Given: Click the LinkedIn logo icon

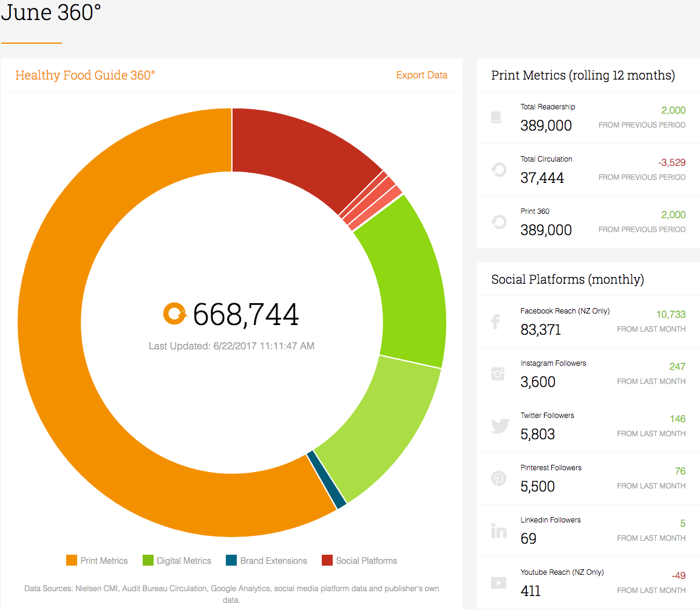Looking at the screenshot, I should 498,530.
